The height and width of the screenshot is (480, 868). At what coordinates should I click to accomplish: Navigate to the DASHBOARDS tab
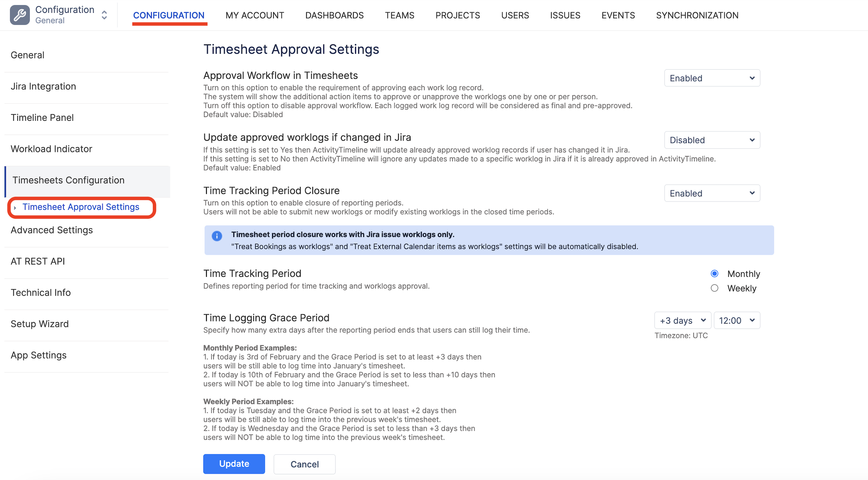(x=334, y=15)
